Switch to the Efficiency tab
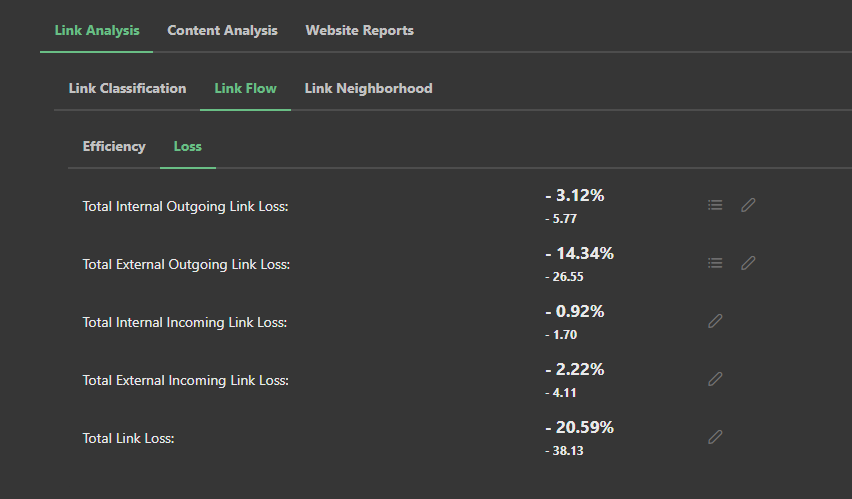 point(114,146)
